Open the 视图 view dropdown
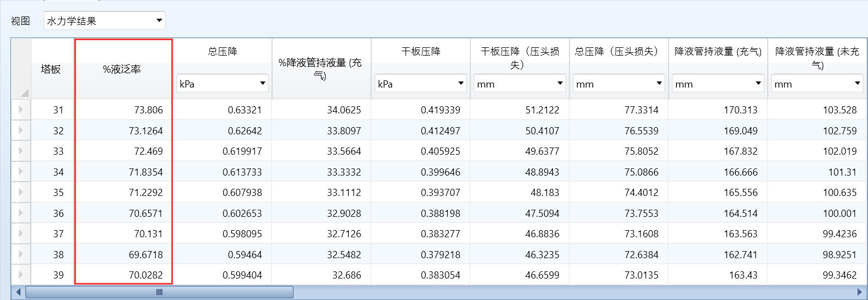 (x=104, y=21)
